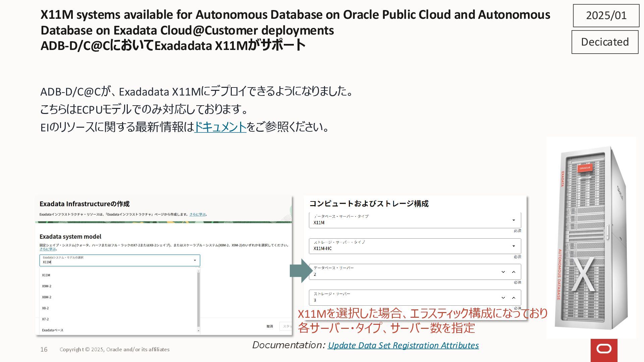Click the Exadata X11M rack image

pyautogui.click(x=591, y=238)
